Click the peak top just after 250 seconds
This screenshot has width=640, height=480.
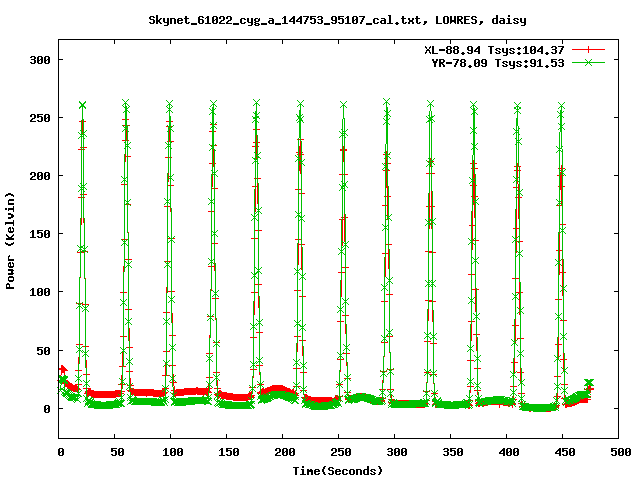tap(344, 105)
